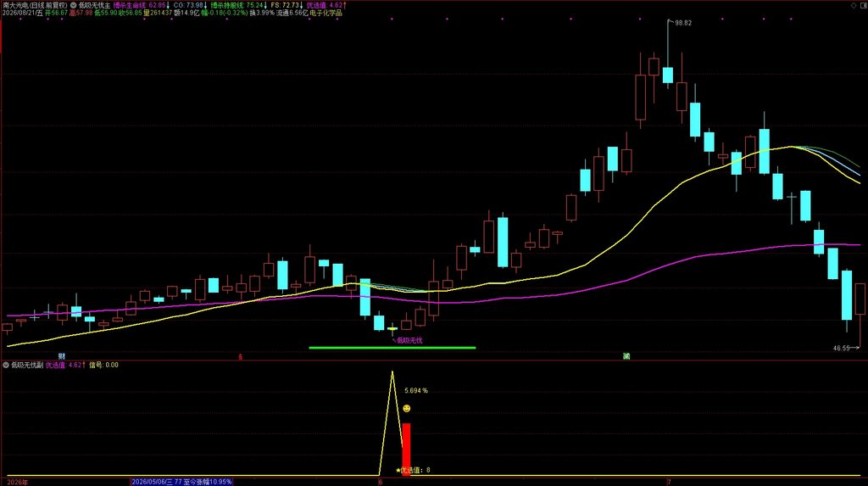This screenshot has width=868, height=486.
Task: Click the 2026年 label on the time axis
Action: point(17,482)
